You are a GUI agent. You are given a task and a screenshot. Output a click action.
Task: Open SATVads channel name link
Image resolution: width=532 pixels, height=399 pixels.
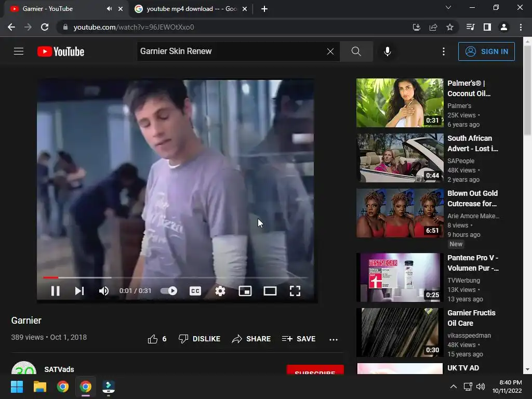pos(59,369)
